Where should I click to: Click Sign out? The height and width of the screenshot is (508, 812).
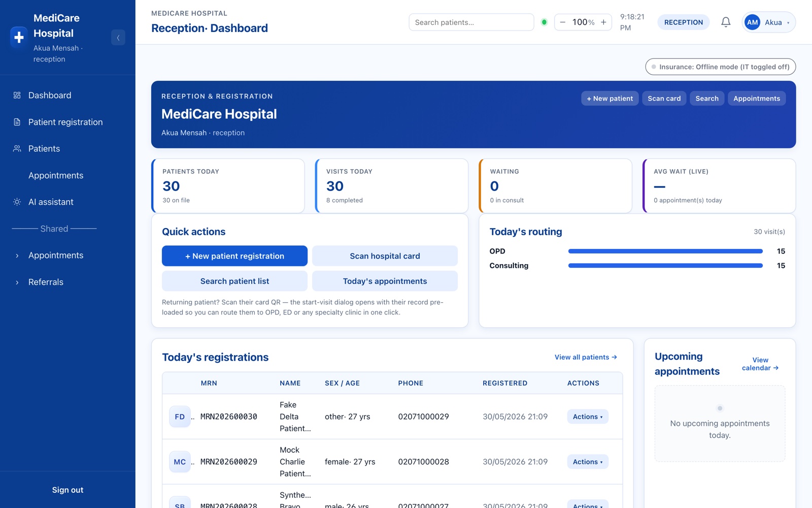[67, 490]
